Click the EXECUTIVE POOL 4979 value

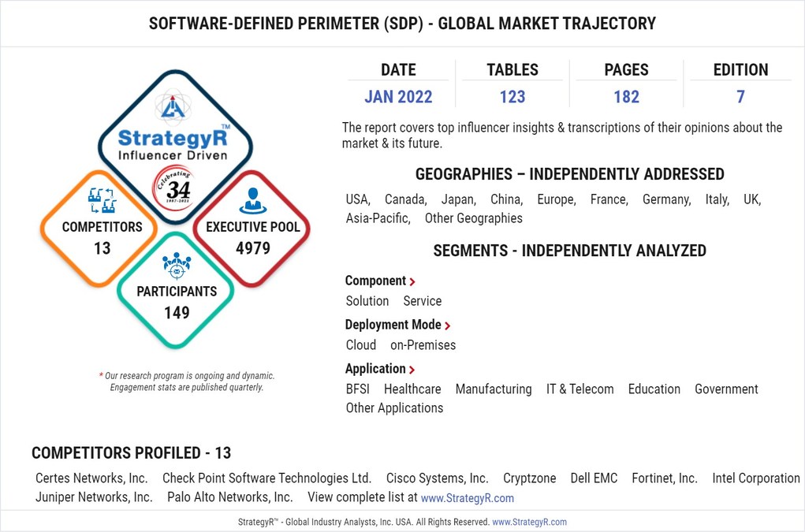coord(252,249)
